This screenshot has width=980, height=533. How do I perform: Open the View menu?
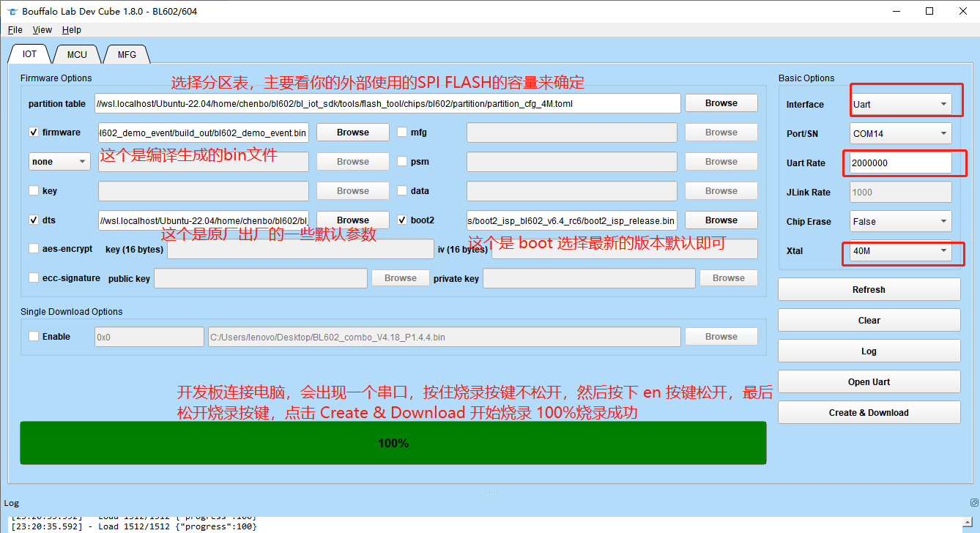(42, 29)
